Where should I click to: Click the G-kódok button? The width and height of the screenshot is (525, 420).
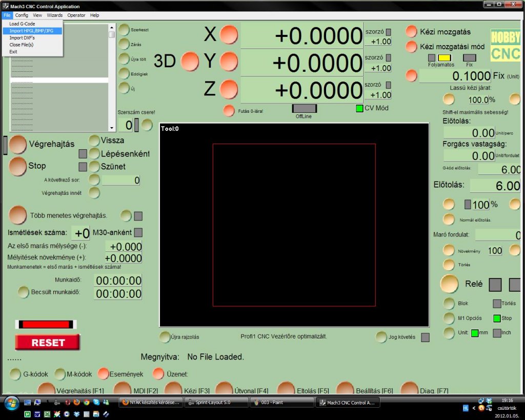click(15, 374)
